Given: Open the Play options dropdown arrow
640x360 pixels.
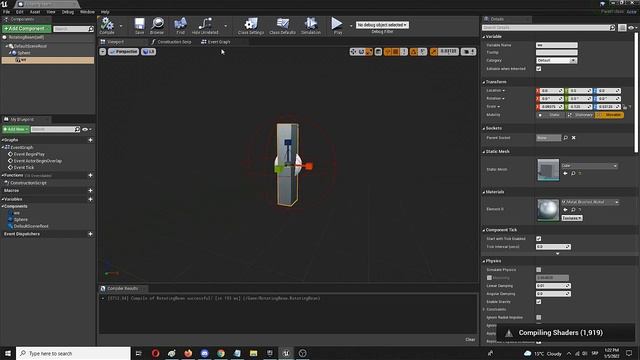Looking at the screenshot, I should coord(351,26).
